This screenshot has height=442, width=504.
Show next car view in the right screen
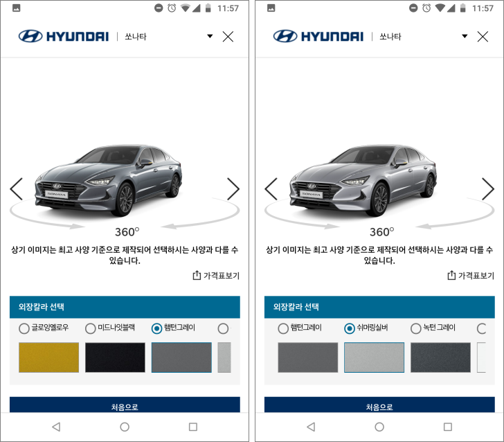488,189
